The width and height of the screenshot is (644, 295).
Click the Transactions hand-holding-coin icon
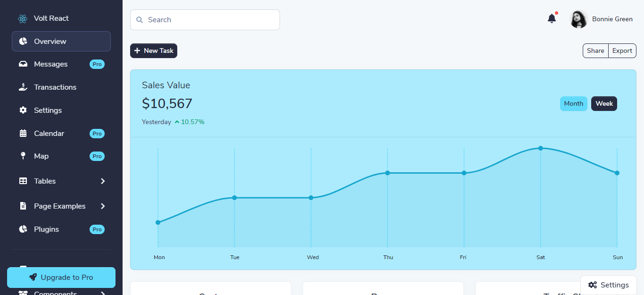click(x=23, y=87)
